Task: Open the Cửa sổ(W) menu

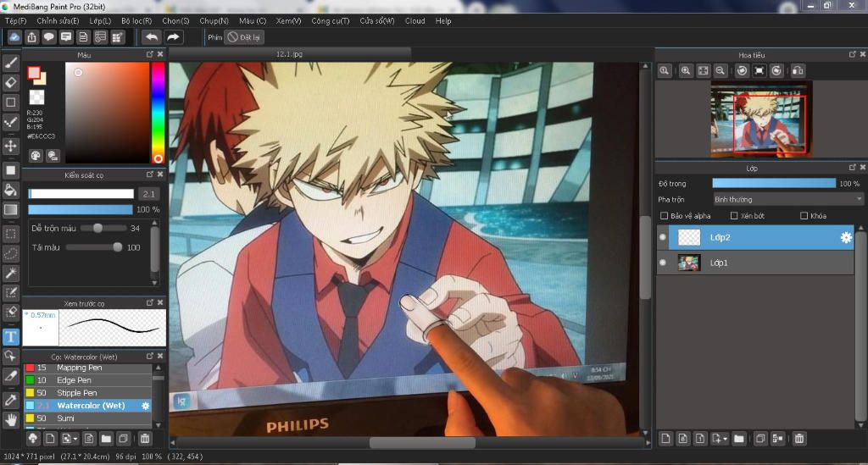Action: pyautogui.click(x=377, y=21)
